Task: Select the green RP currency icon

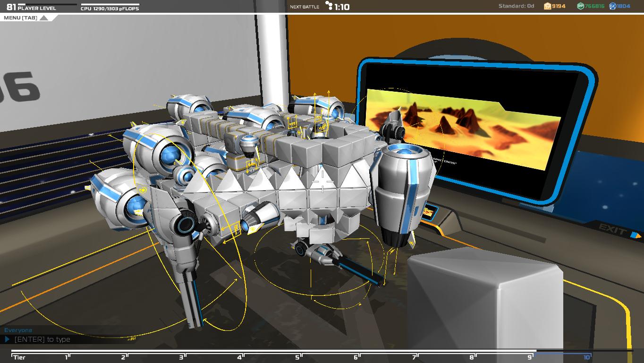Action: point(580,6)
